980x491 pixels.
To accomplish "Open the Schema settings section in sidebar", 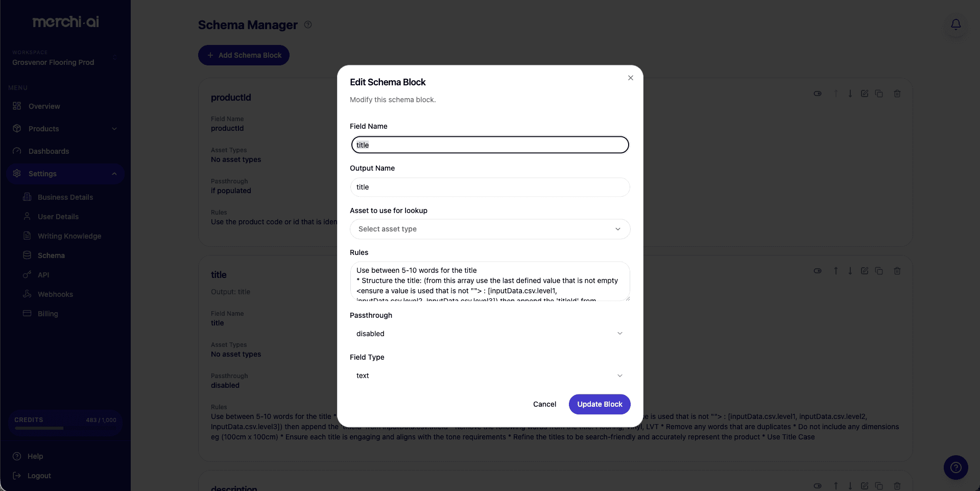I will tap(51, 255).
